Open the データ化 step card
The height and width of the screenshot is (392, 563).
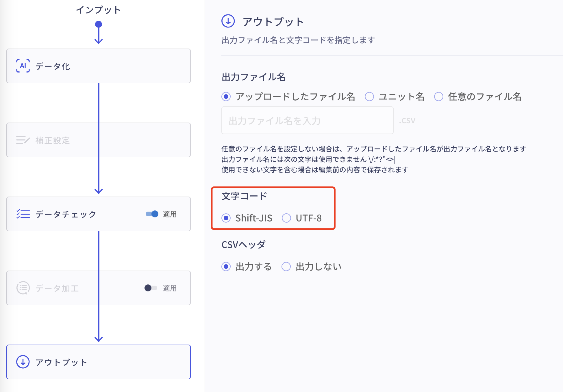point(116,66)
